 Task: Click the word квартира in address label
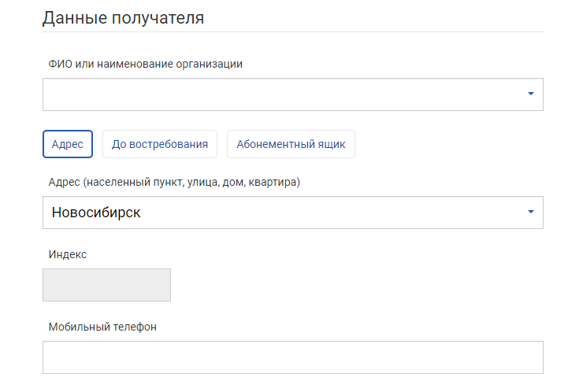pos(277,183)
